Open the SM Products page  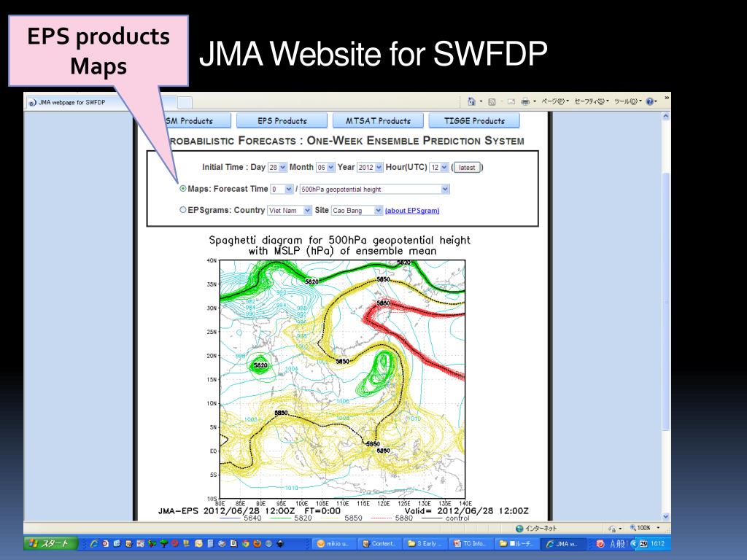click(x=196, y=121)
